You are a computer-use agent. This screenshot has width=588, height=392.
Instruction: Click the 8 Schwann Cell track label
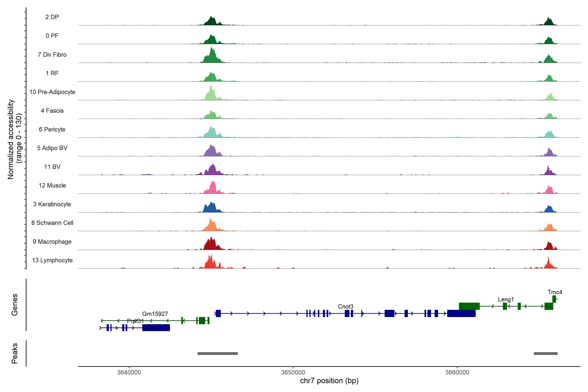[x=52, y=223]
